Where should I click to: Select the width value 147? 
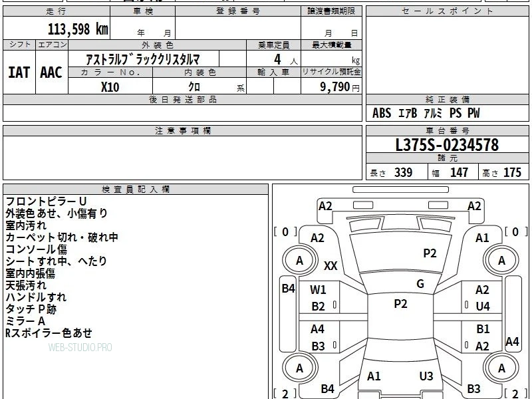[459, 172]
